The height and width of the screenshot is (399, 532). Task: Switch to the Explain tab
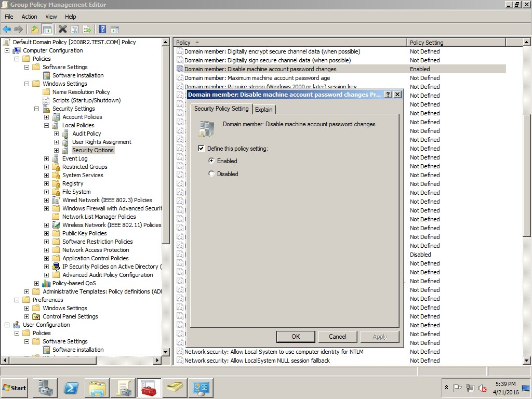264,110
